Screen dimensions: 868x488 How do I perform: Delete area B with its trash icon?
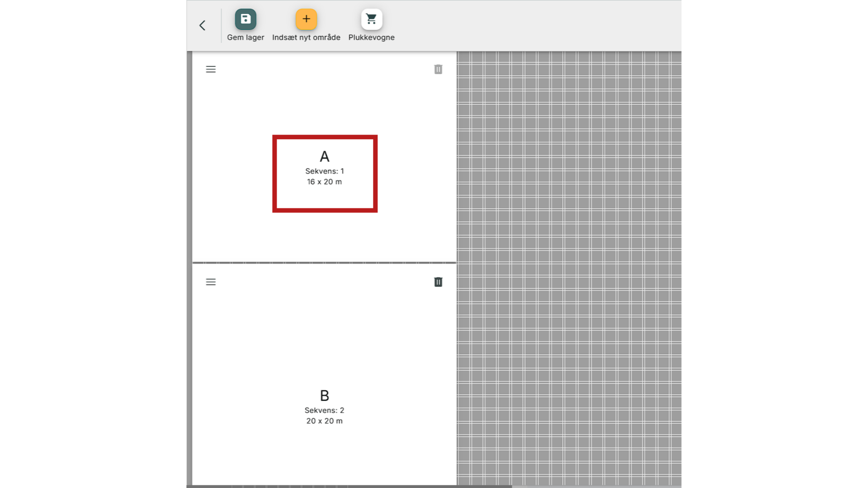[x=438, y=282]
